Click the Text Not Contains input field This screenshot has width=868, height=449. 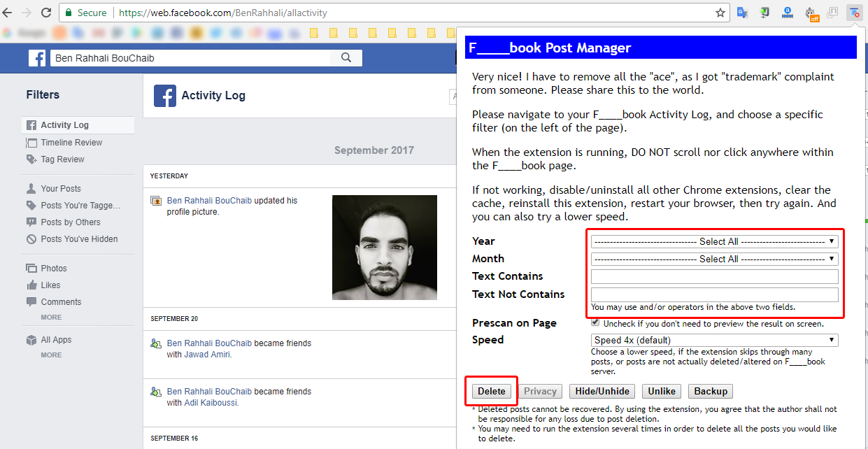coord(715,294)
